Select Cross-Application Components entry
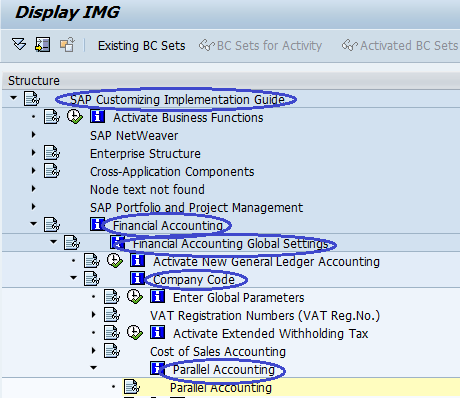The image size is (460, 398). tap(172, 172)
